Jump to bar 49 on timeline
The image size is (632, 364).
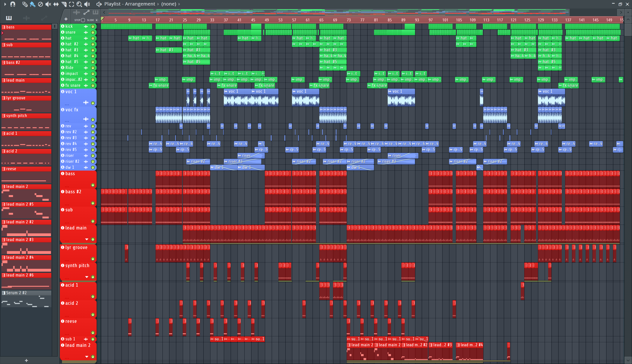tap(267, 20)
